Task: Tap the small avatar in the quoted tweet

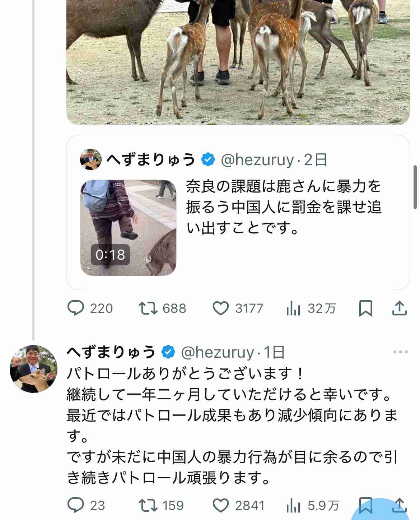Action: click(90, 159)
